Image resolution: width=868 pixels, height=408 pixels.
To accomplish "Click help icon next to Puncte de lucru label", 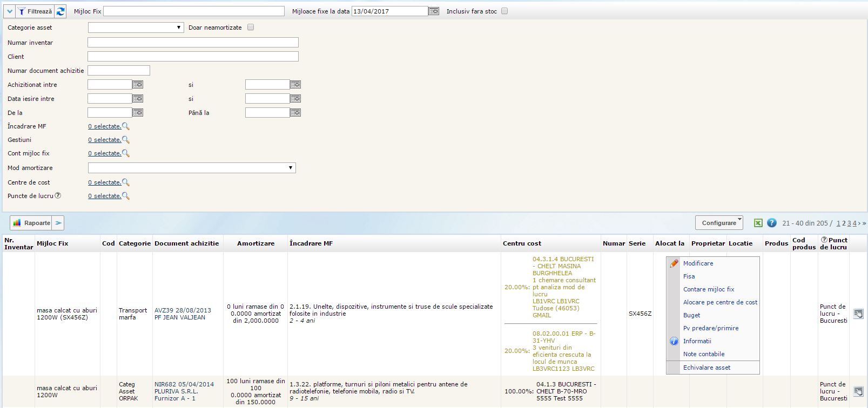I will point(58,196).
